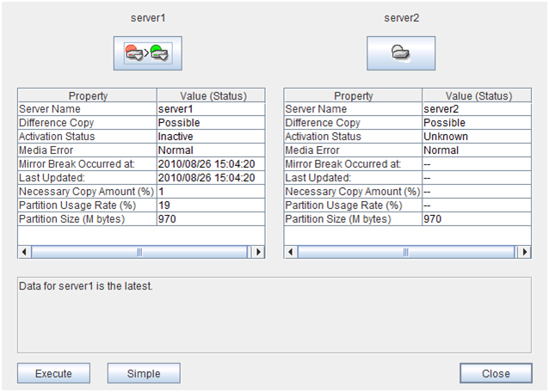Switch to Simple view button
This screenshot has width=549, height=392.
[x=143, y=373]
